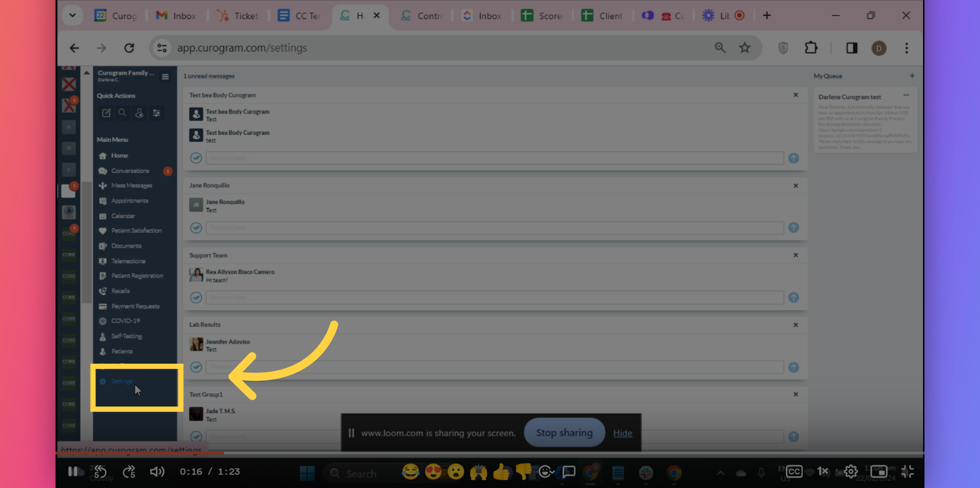The width and height of the screenshot is (980, 488).
Task: Mark Jane Ronquillo conversation as resolved
Action: click(x=196, y=228)
